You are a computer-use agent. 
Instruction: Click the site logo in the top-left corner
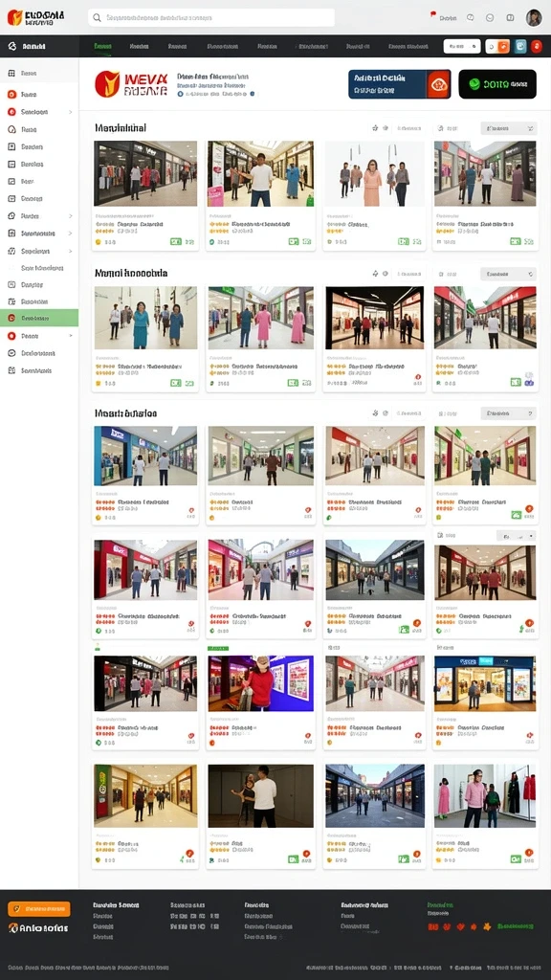(x=35, y=17)
